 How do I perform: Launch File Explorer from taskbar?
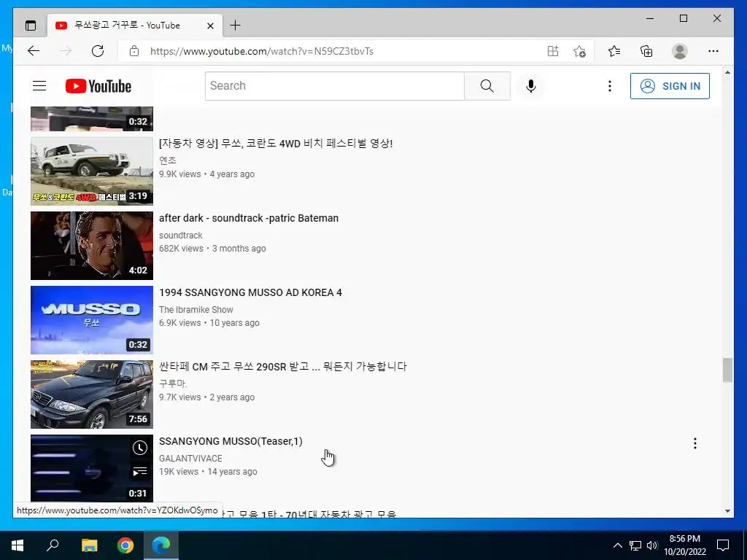tap(89, 545)
